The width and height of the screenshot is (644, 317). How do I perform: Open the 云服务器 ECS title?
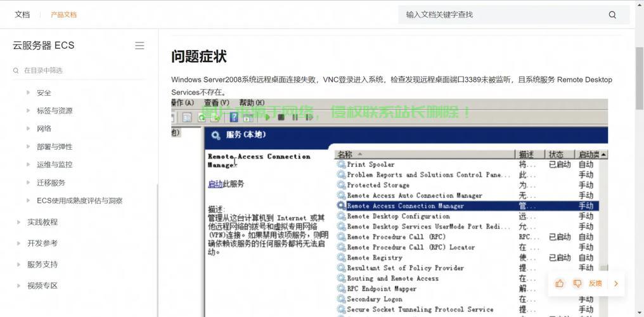(44, 46)
